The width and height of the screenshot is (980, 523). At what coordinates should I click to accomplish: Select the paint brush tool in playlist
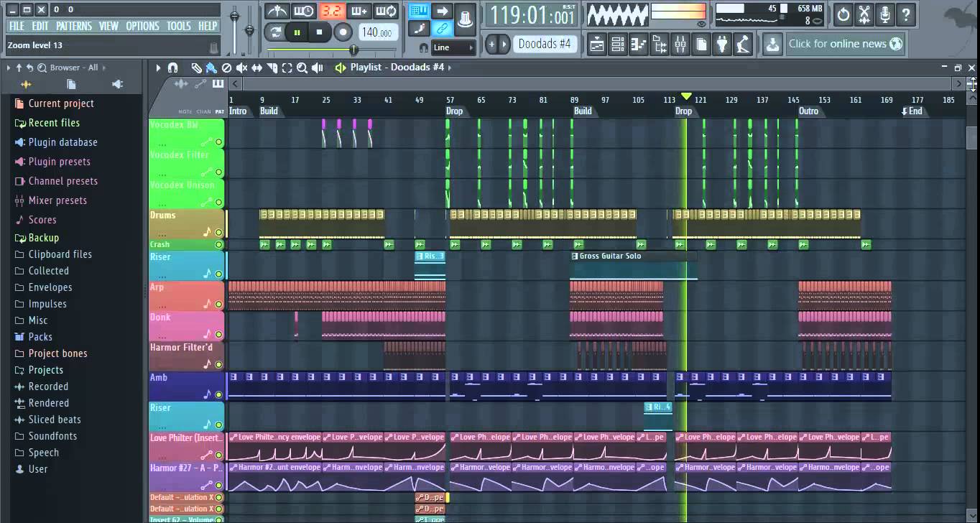point(211,68)
